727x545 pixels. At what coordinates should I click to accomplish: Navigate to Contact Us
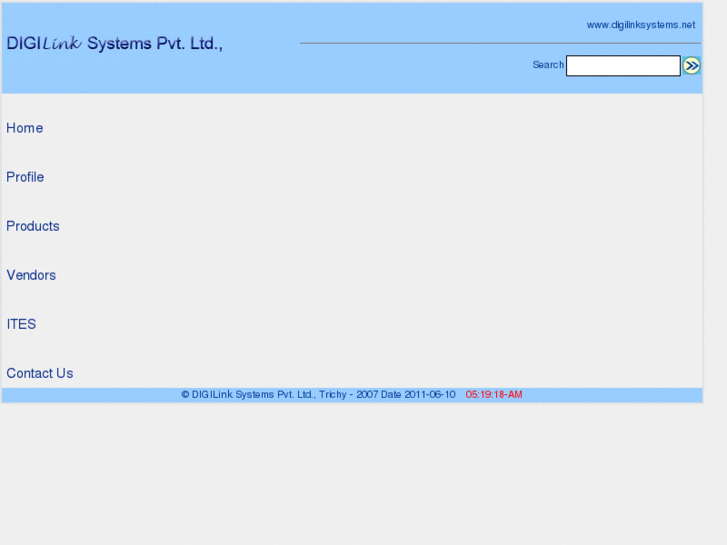[x=40, y=373]
